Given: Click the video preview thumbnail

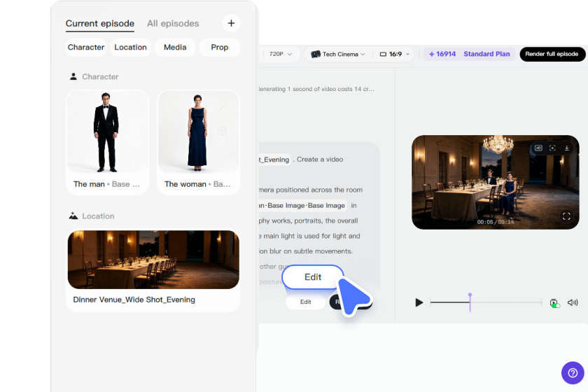Looking at the screenshot, I should click(496, 182).
